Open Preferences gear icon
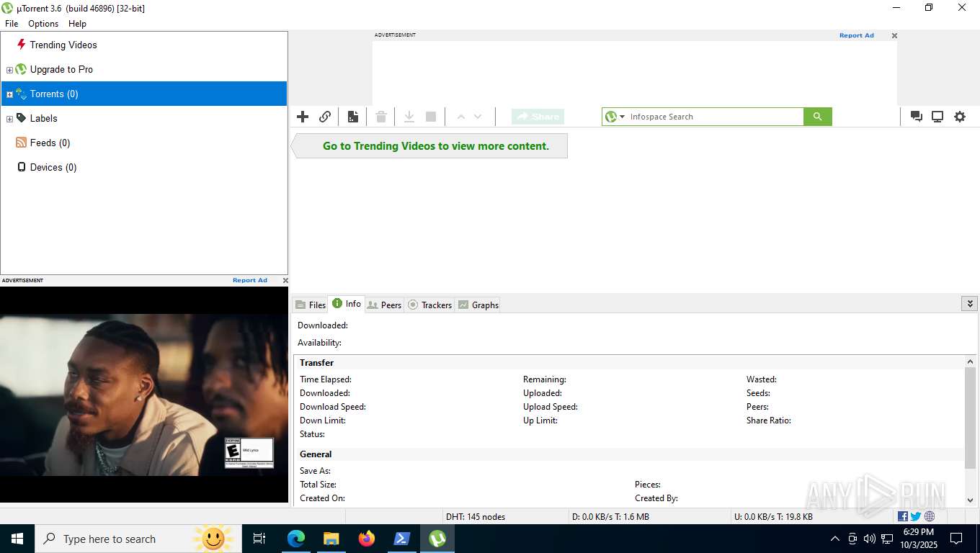980x553 pixels. (x=960, y=117)
